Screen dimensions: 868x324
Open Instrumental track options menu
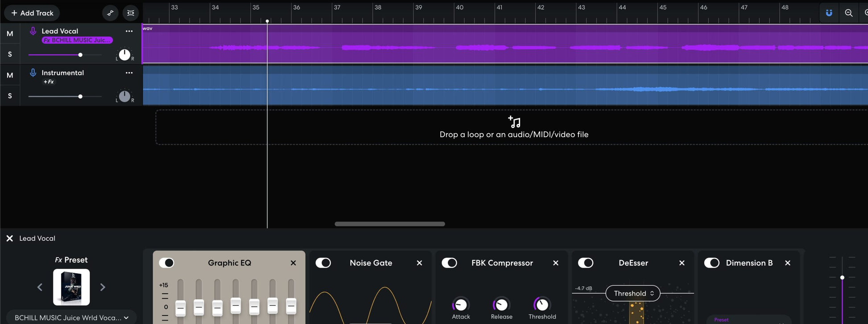(x=129, y=73)
